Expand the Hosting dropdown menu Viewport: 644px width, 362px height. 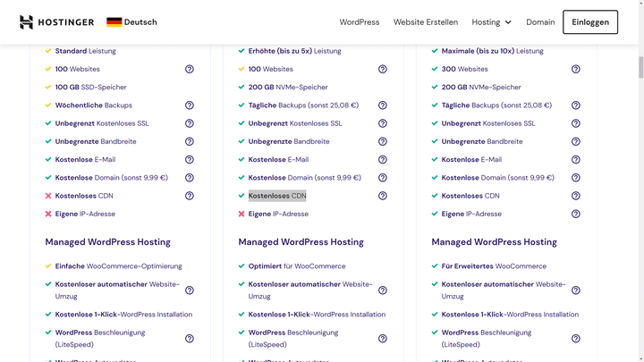click(x=492, y=22)
